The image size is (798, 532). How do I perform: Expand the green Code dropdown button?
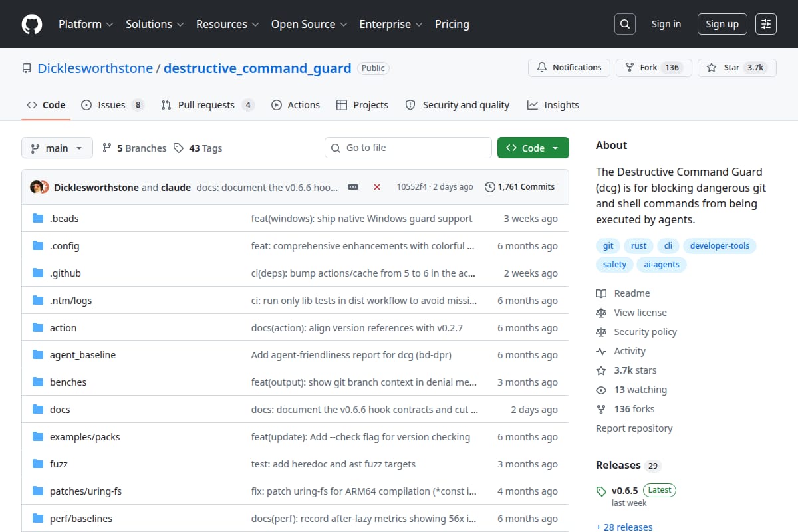(x=533, y=148)
